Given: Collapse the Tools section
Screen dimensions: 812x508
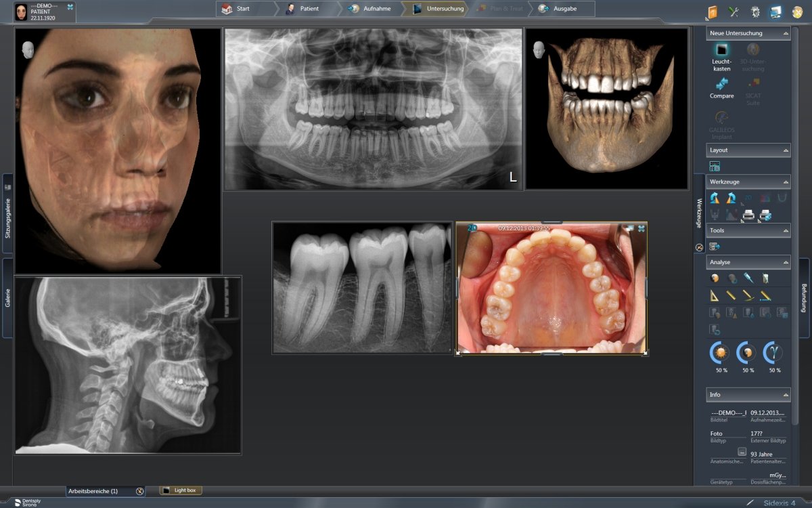Looking at the screenshot, I should pos(786,230).
